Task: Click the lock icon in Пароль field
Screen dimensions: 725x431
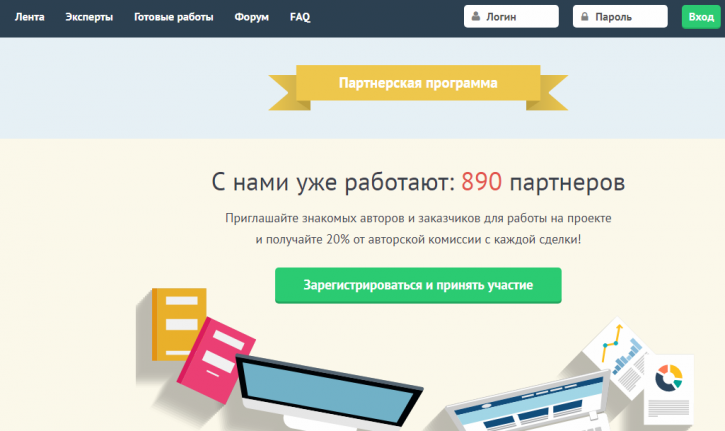Action: [584, 17]
